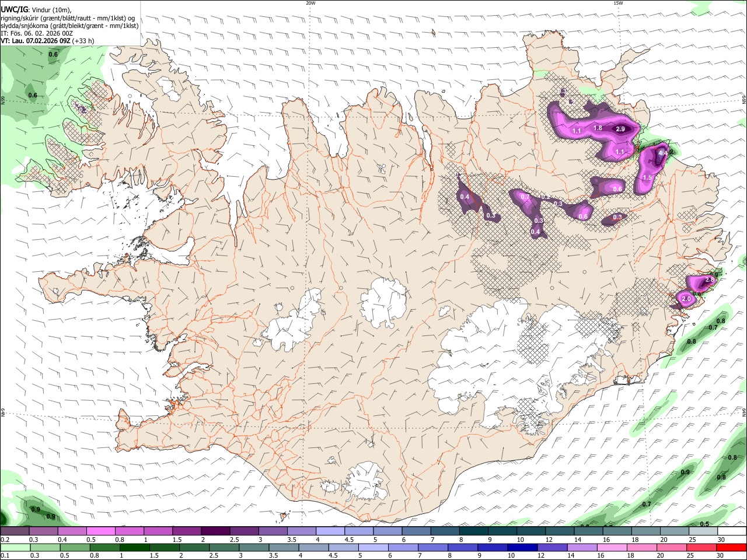The width and height of the screenshot is (747, 560).
Task: Click the red swatch after 30, bottom scale
Action: 731,548
